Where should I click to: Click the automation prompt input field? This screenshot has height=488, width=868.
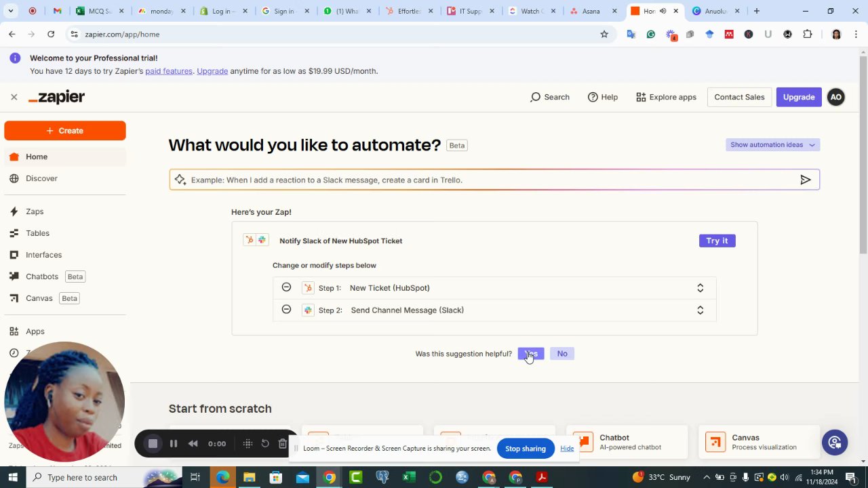pos(494,180)
